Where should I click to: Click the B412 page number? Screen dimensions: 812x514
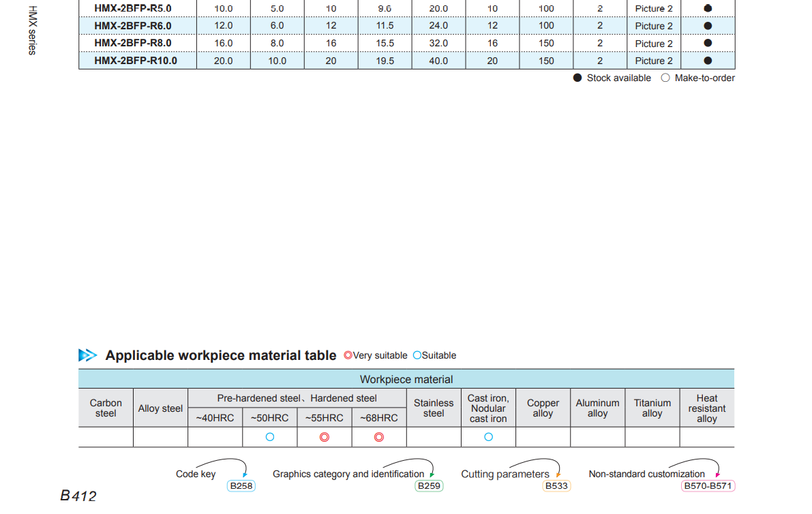(78, 496)
